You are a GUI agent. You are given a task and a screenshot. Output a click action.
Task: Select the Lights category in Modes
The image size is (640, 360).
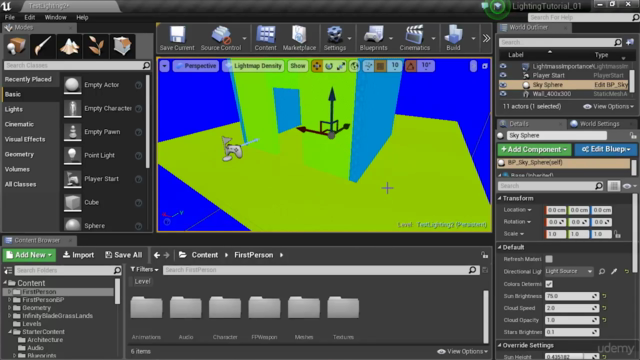coord(14,109)
